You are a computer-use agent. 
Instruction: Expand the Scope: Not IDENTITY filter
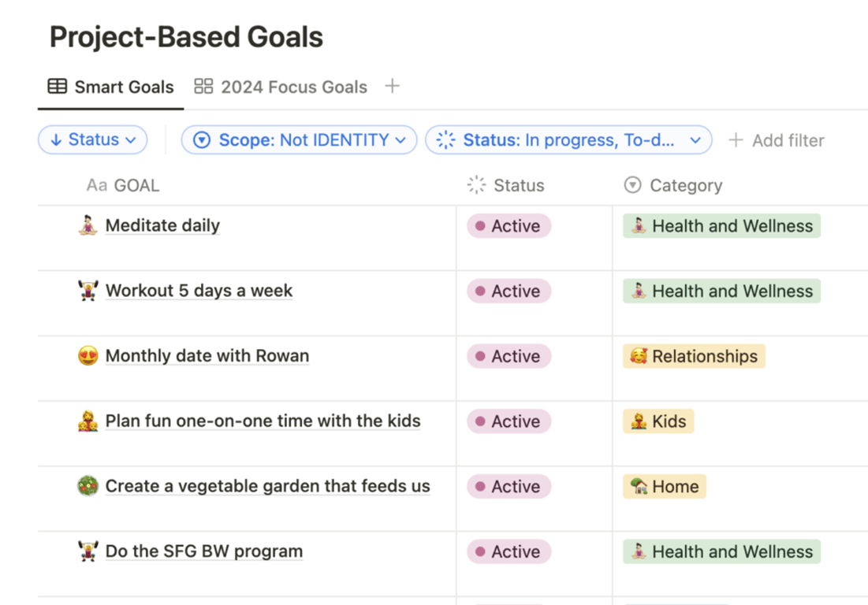pos(299,140)
